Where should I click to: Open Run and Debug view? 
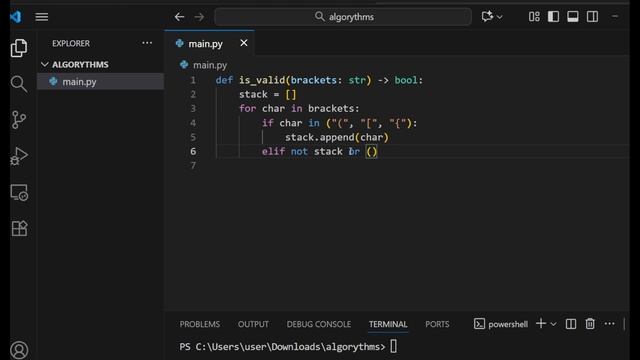tap(19, 156)
